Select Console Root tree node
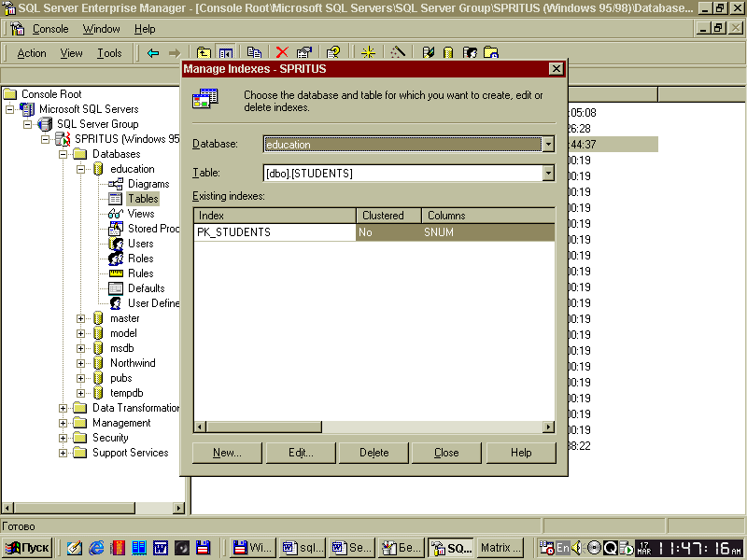This screenshot has height=560, width=747. click(x=51, y=94)
